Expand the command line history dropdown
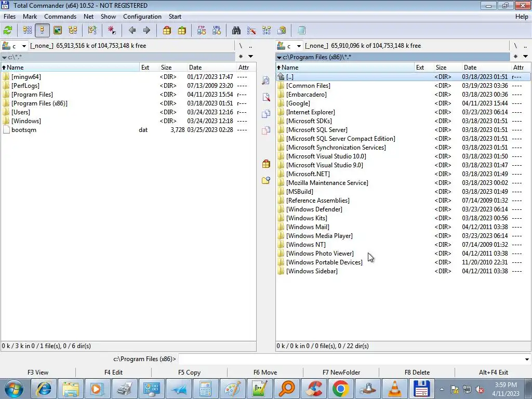The height and width of the screenshot is (399, 532). (527, 359)
